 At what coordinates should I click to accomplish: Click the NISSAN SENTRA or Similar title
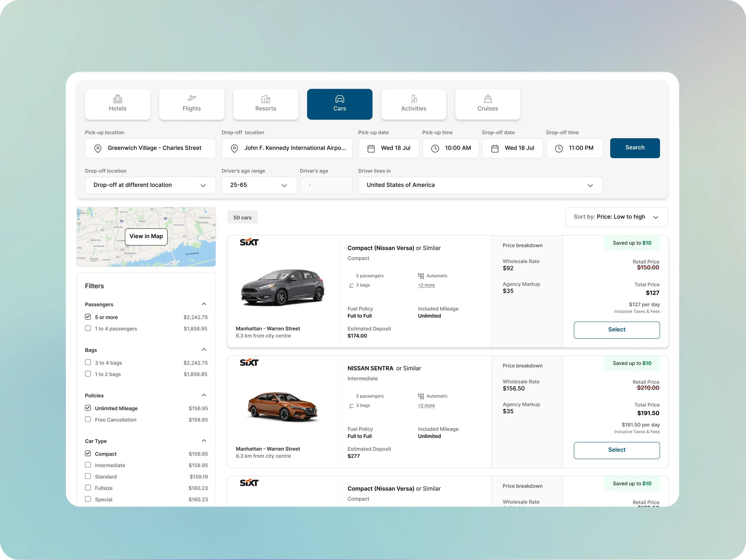tap(384, 369)
